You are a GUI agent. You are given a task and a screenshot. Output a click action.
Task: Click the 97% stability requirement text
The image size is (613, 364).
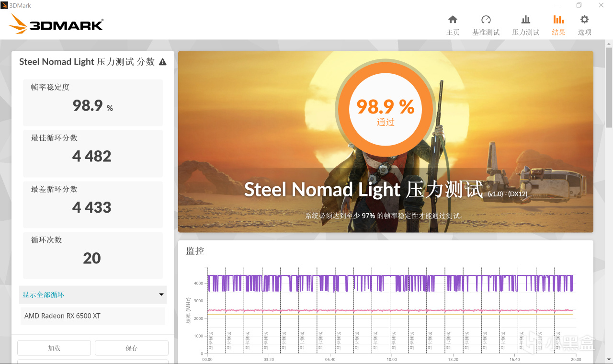click(386, 216)
